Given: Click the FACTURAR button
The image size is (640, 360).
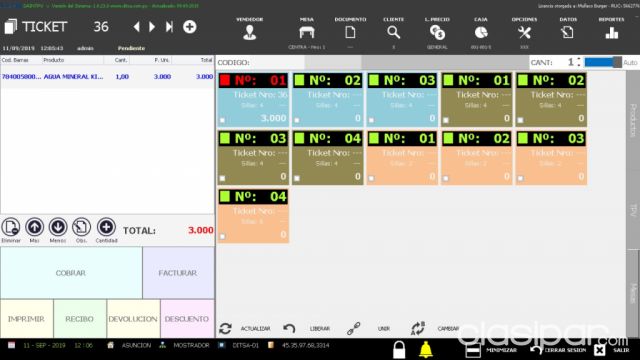Looking at the screenshot, I should click(x=178, y=273).
